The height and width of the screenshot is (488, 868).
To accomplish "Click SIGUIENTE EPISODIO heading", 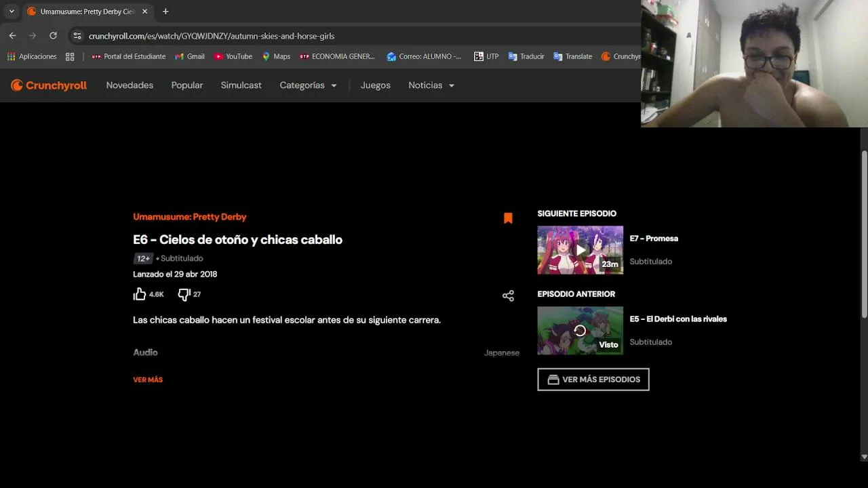I will (x=577, y=213).
